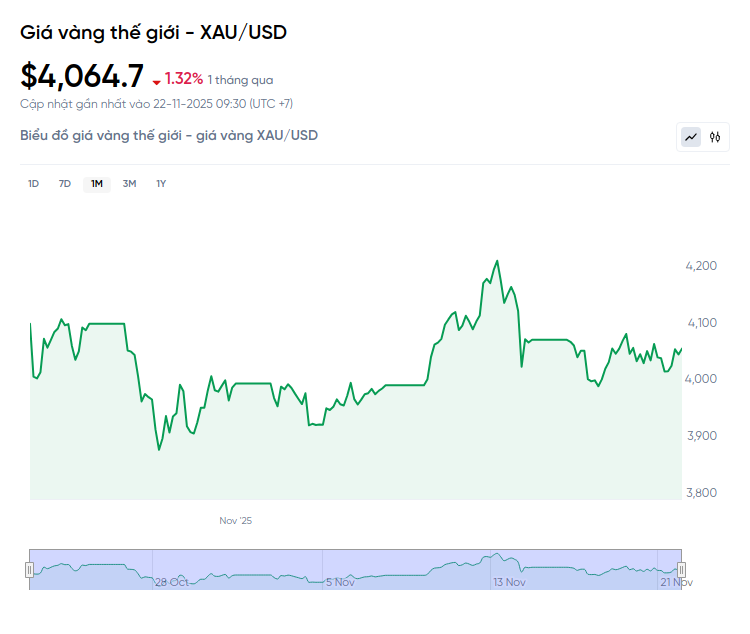Select the 1Y time range

pos(161,183)
